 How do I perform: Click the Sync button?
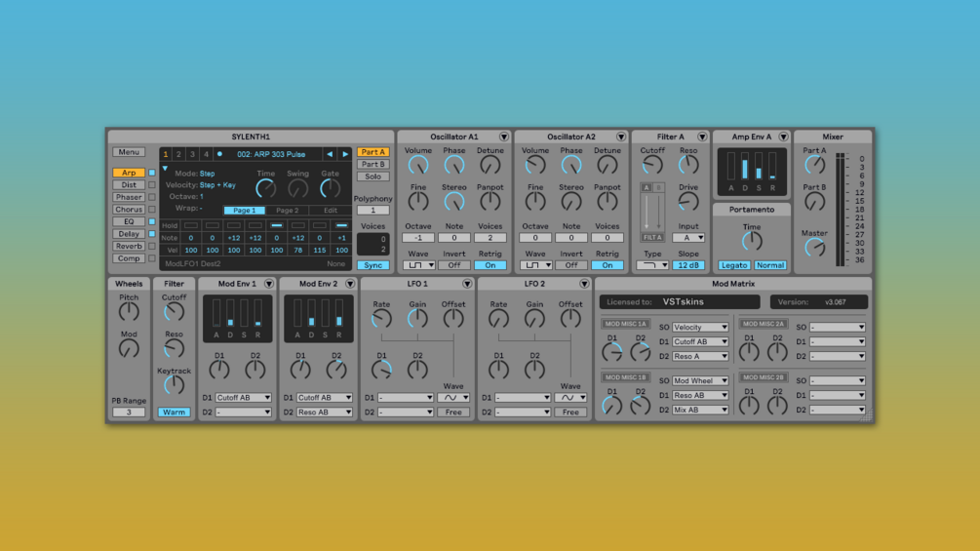coord(373,265)
